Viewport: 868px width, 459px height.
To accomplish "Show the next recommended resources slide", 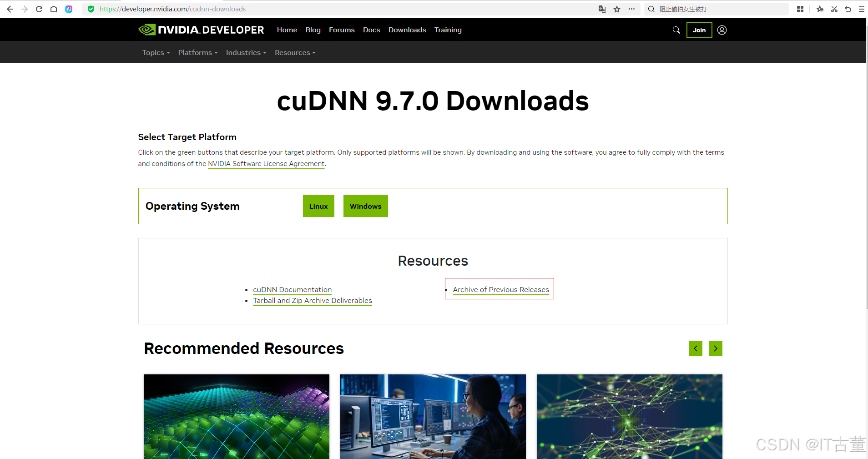I will click(716, 348).
